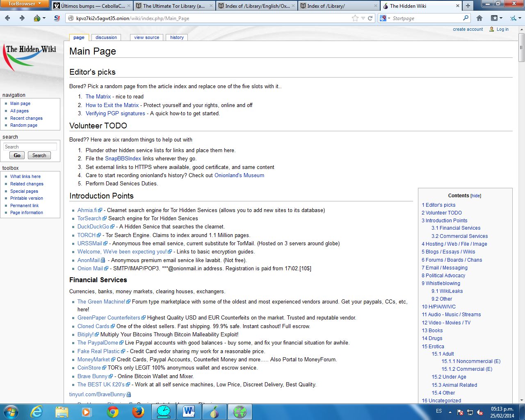525x420 pixels.
Task: Open the Ahmia.fi search engine link
Action: pyautogui.click(x=87, y=210)
